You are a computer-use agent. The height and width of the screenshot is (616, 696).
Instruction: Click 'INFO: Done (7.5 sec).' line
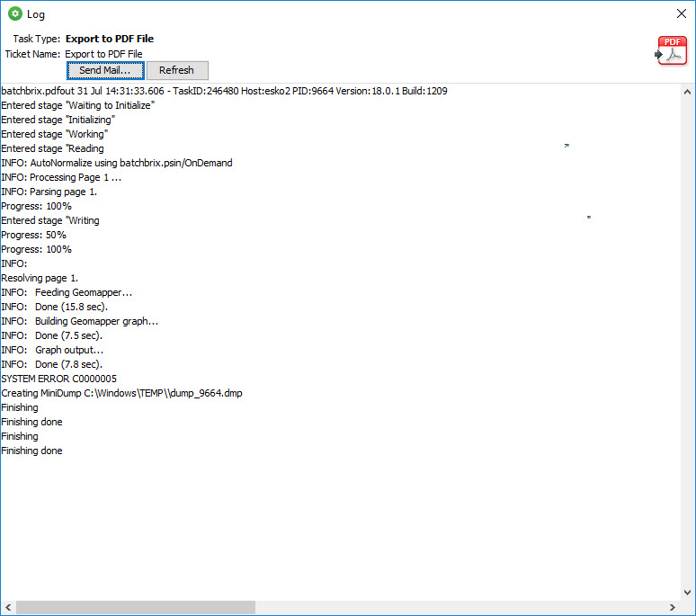(52, 335)
